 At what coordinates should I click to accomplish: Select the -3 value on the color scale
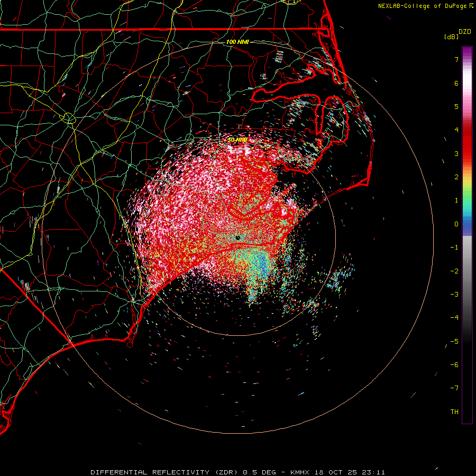pos(454,295)
